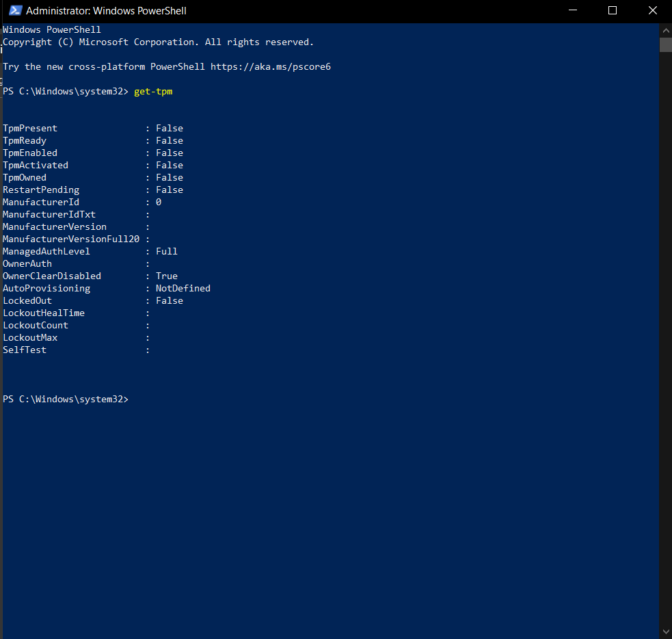This screenshot has width=672, height=639.
Task: Click the Microsoft Corporation copyright line
Action: (158, 42)
